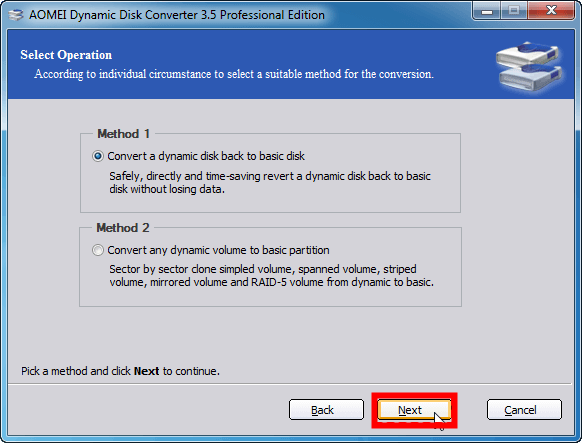This screenshot has height=443, width=582.
Task: Minimize the AOMEI window
Action: [x=487, y=11]
